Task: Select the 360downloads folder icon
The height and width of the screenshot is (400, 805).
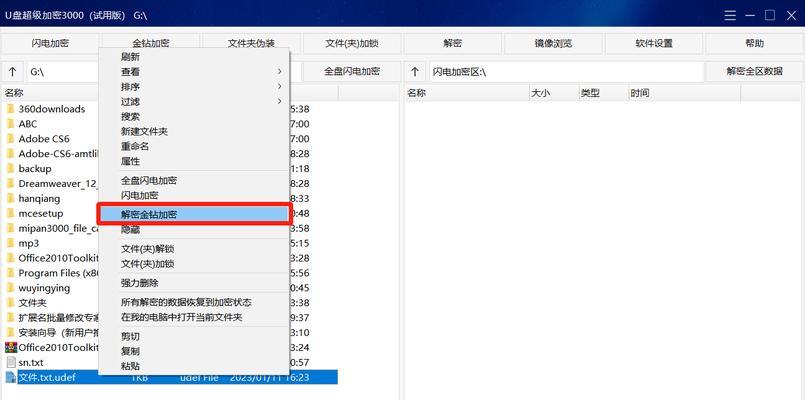Action: point(10,109)
